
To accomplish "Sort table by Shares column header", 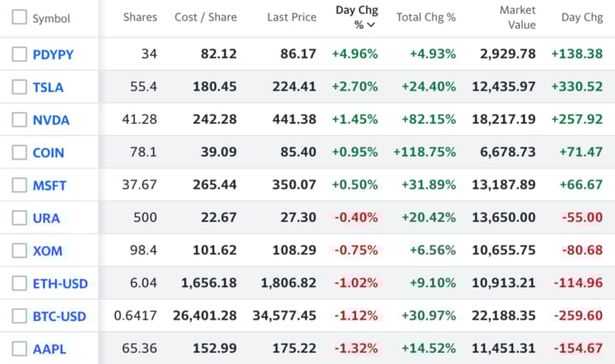I will (139, 17).
